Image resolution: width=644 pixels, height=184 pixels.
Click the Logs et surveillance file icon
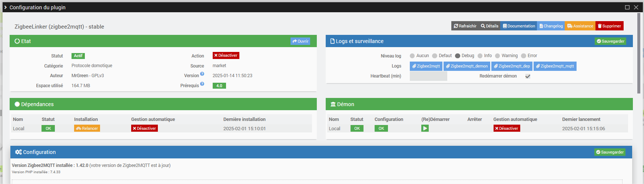pos(332,41)
